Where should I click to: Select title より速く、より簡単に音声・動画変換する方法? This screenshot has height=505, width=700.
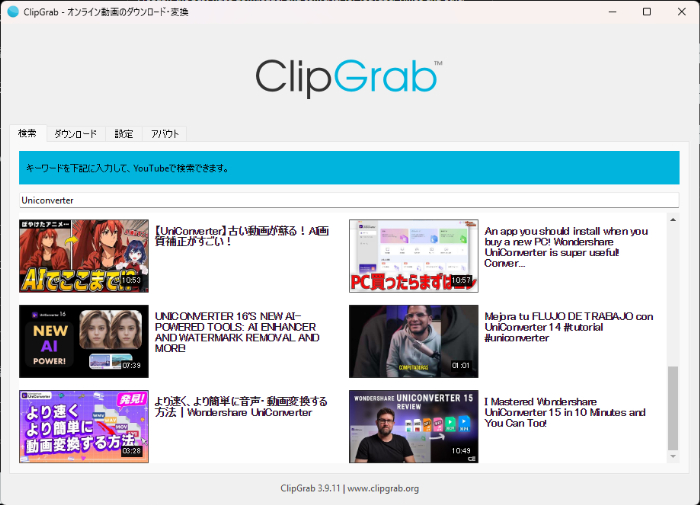tap(241, 407)
